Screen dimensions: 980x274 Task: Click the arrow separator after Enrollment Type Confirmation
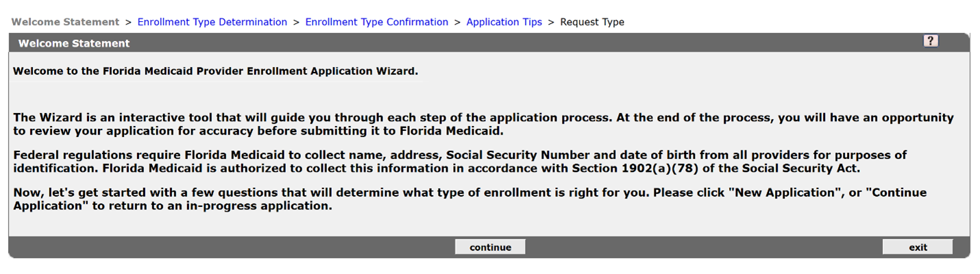coord(457,22)
